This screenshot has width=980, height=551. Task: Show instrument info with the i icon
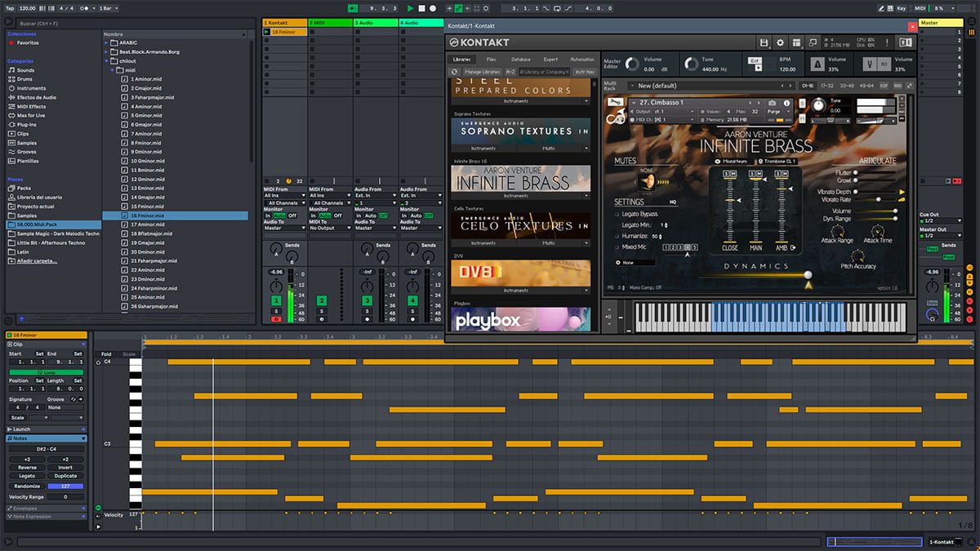[787, 103]
